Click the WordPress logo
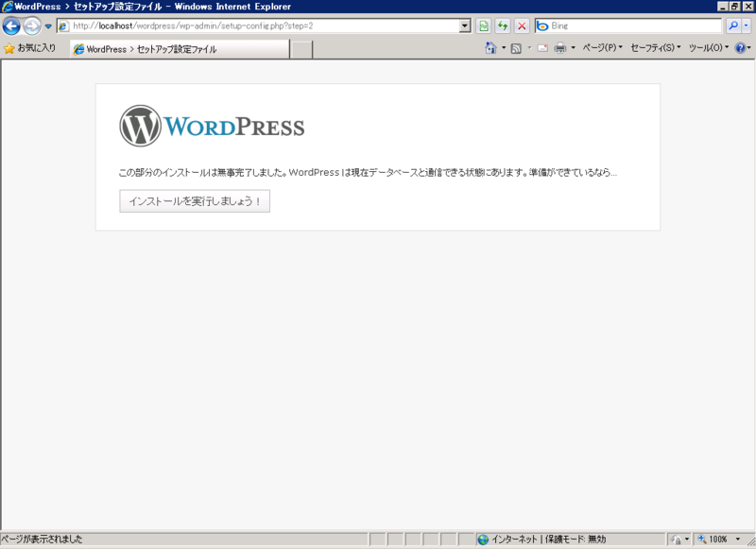 pos(212,126)
